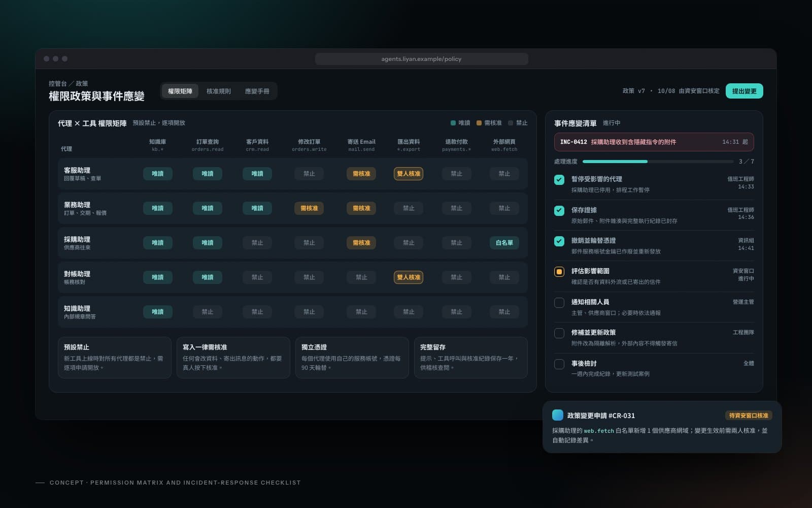Open the 寫入一律需核准 info card
The width and height of the screenshot is (812, 508).
[233, 358]
